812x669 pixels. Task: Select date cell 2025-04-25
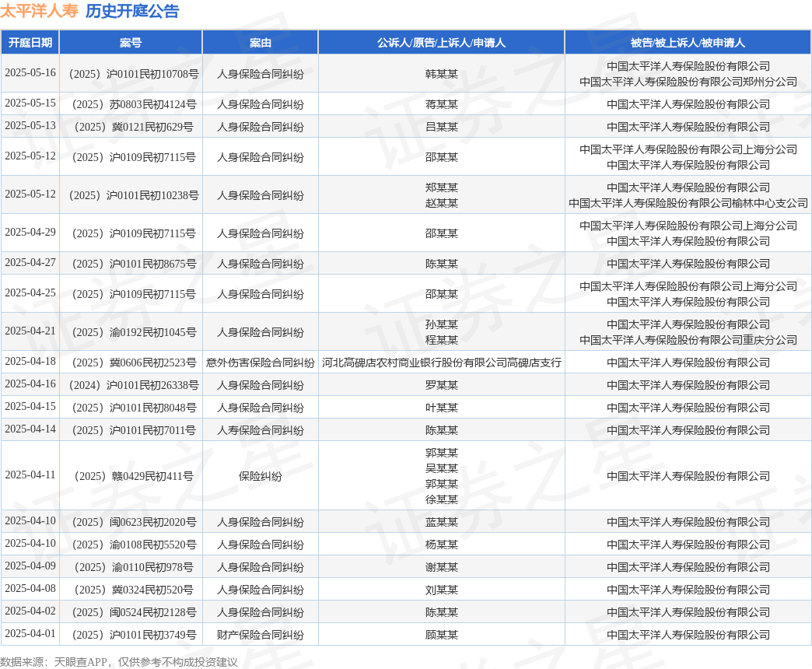tap(30, 293)
